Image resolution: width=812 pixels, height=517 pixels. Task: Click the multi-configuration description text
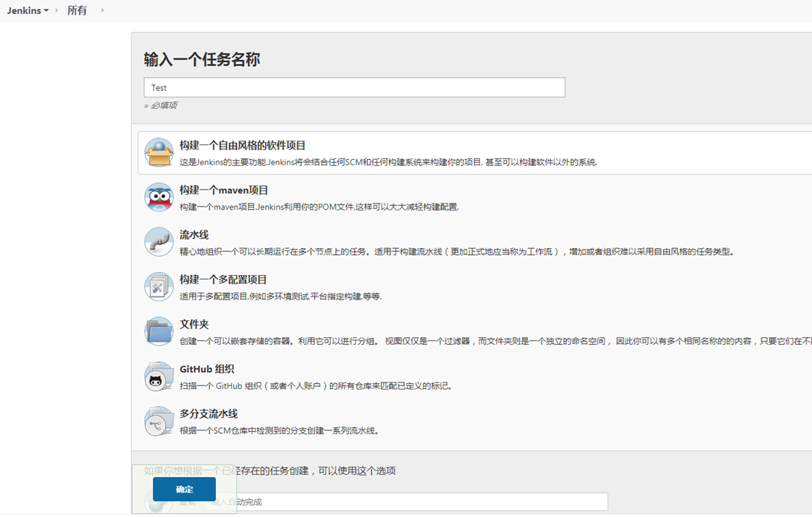(280, 297)
